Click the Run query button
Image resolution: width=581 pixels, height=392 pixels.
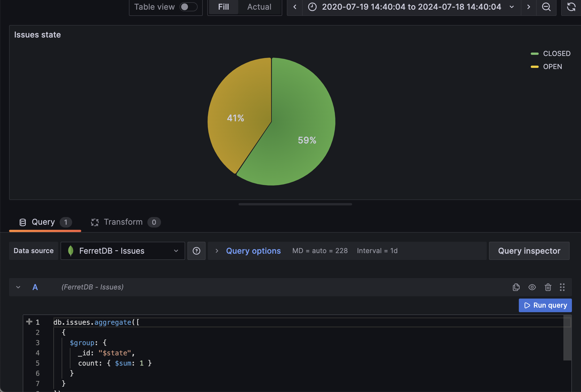pos(545,305)
